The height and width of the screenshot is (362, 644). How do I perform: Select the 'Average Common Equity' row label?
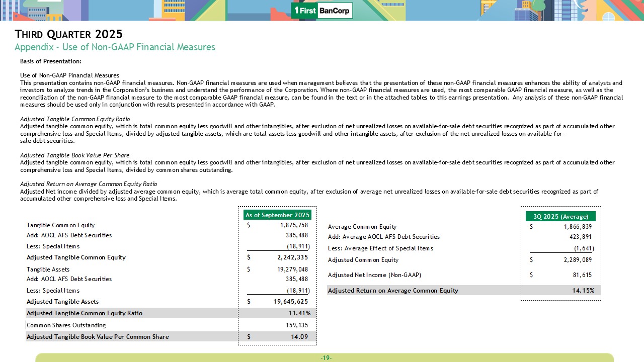coord(362,227)
